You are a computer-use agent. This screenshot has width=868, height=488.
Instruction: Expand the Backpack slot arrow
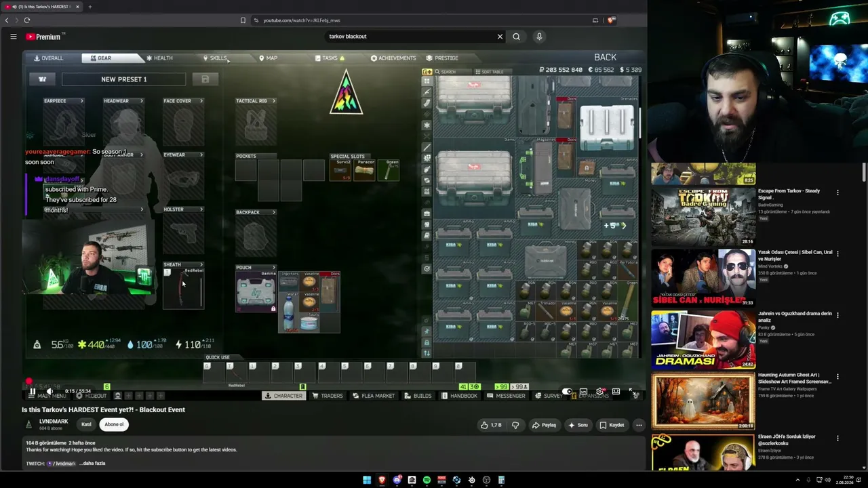(x=274, y=212)
